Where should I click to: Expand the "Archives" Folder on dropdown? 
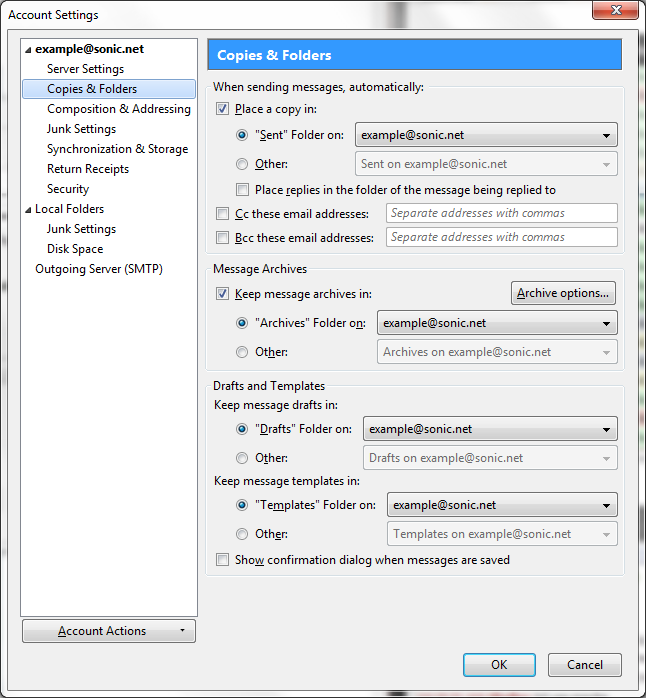pos(497,323)
